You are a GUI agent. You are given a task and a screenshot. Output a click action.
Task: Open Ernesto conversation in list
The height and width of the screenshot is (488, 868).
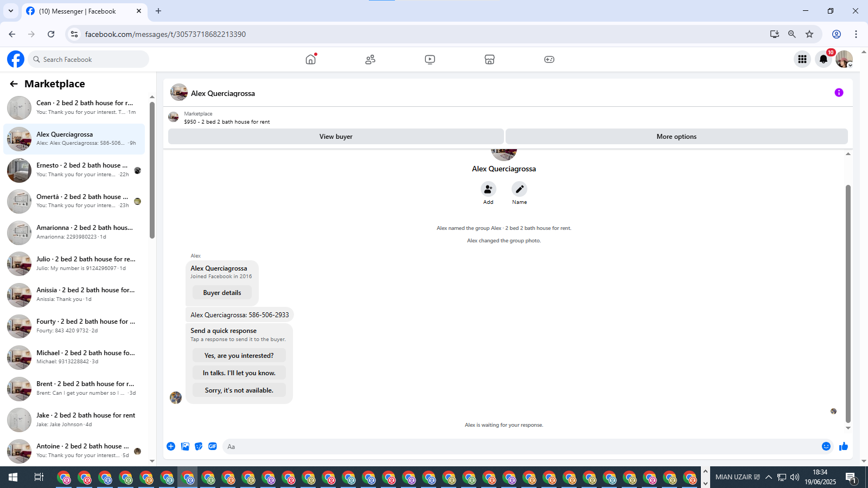pyautogui.click(x=74, y=170)
